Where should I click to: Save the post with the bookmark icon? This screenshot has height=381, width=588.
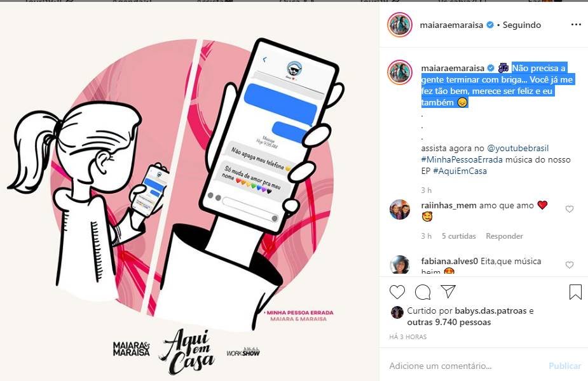(575, 292)
